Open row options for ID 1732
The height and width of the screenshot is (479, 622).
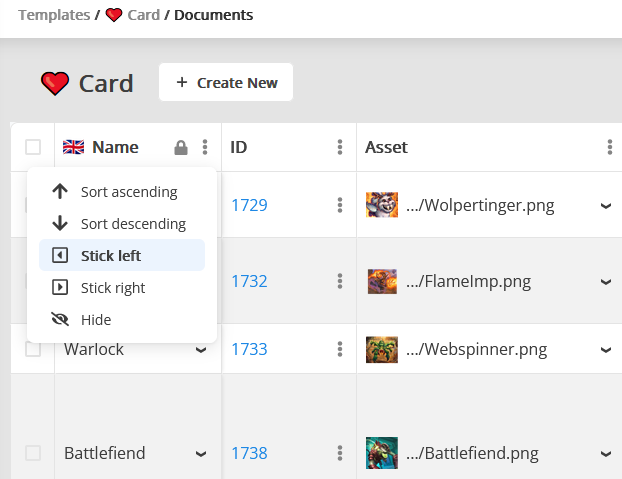pos(340,281)
